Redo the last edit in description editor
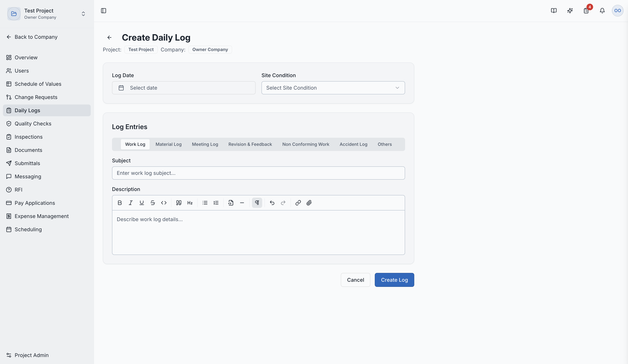 (283, 203)
